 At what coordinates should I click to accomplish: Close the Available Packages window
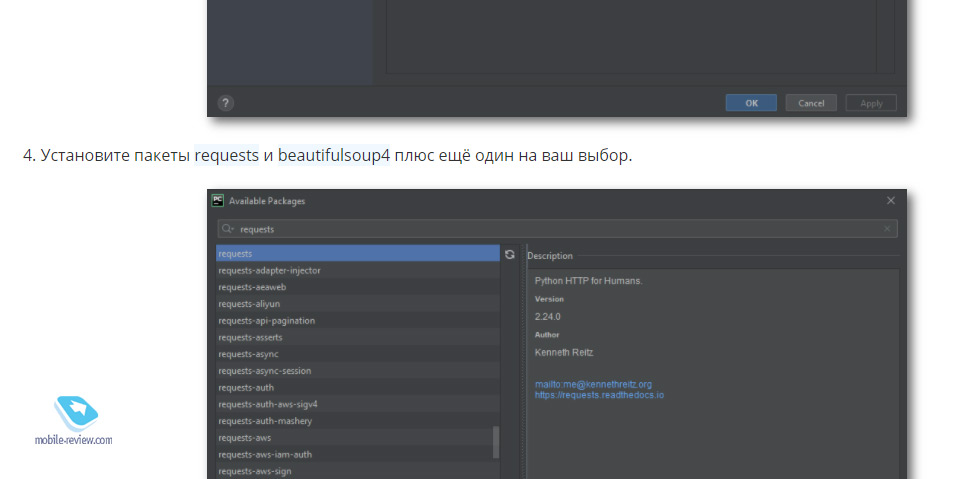pyautogui.click(x=891, y=201)
